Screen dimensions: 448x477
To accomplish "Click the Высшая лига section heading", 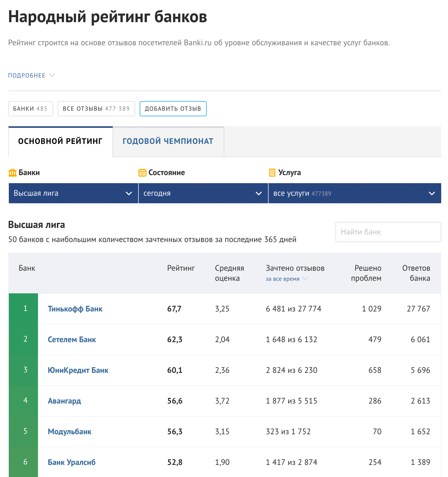I will pos(36,225).
